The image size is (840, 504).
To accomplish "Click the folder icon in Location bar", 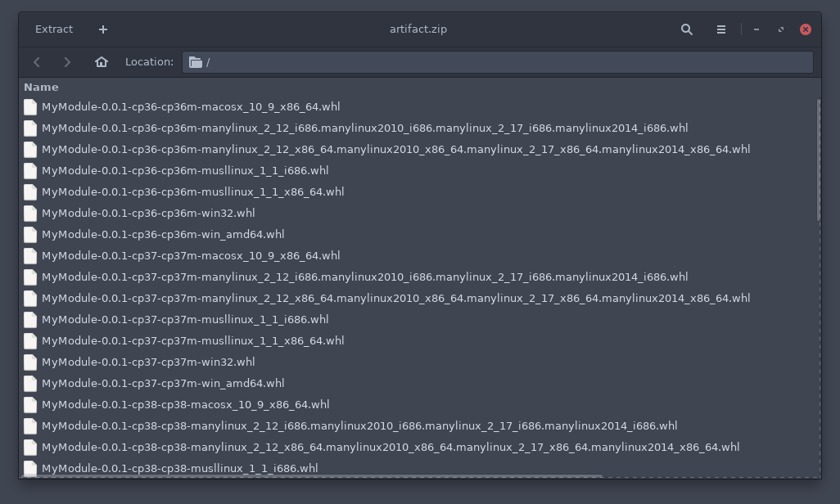I will [x=196, y=62].
